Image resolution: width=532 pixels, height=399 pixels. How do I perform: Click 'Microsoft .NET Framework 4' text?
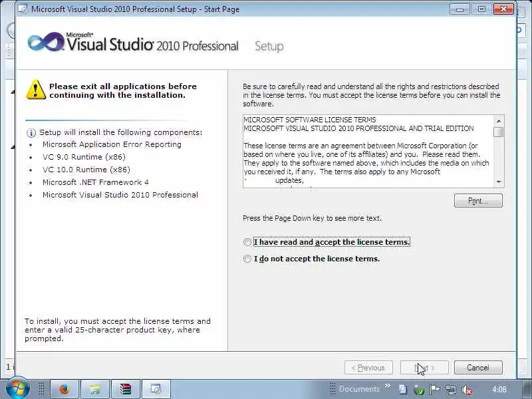[x=96, y=182]
